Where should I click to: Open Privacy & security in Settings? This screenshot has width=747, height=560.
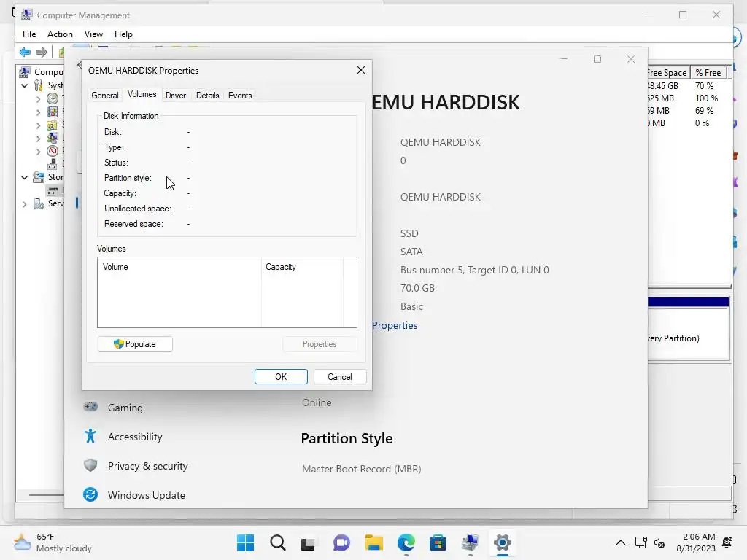[x=135, y=466]
